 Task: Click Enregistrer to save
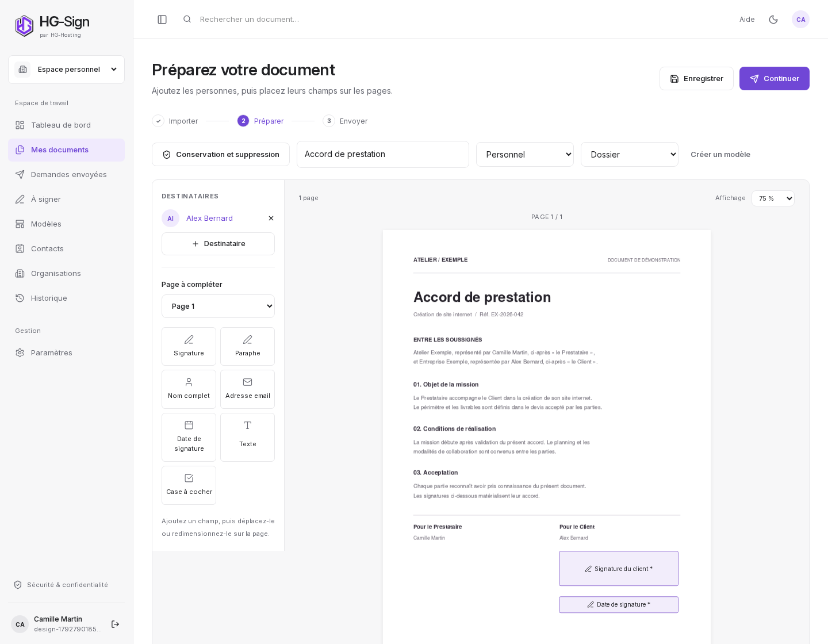(696, 79)
